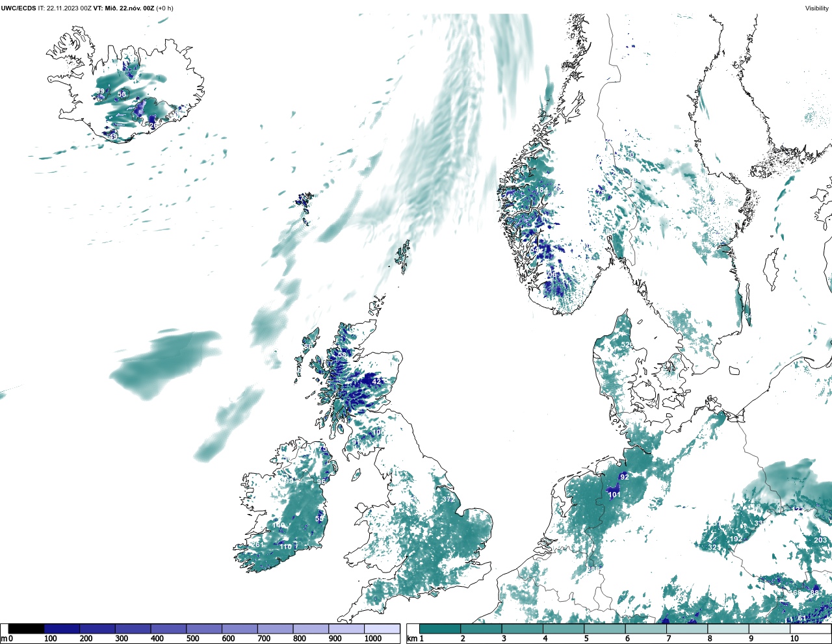Viewport: 832px width, 644px height.
Task: Click the '92' value in northern Germany
Action: click(624, 476)
